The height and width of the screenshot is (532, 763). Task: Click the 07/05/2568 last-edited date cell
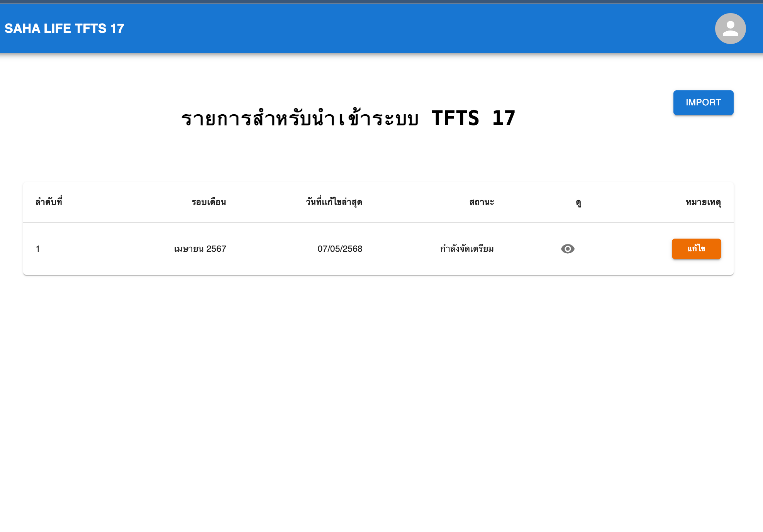click(340, 249)
